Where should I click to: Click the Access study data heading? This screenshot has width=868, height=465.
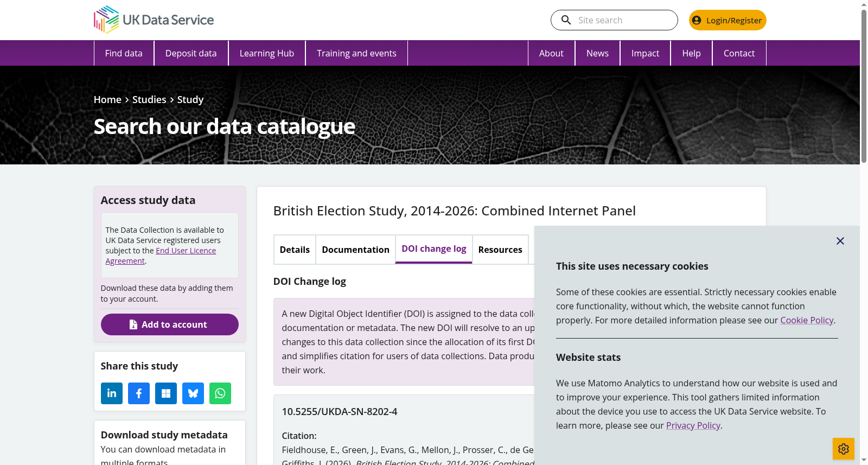pyautogui.click(x=148, y=200)
